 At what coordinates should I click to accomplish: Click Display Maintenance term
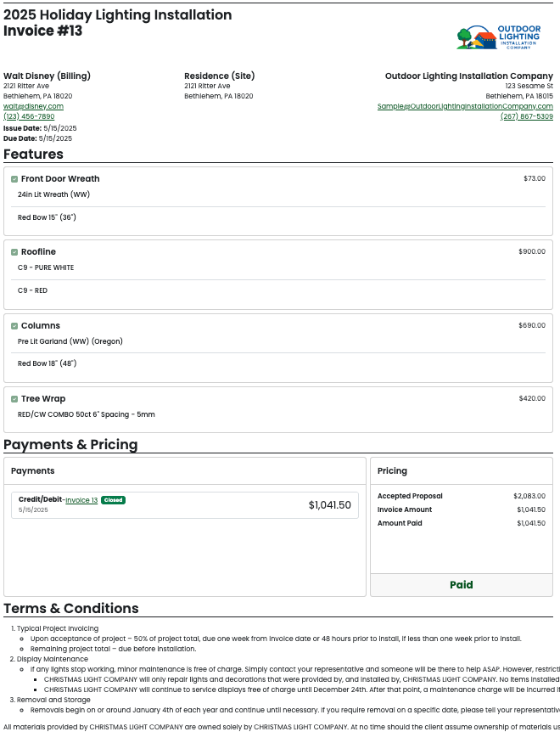click(x=52, y=659)
